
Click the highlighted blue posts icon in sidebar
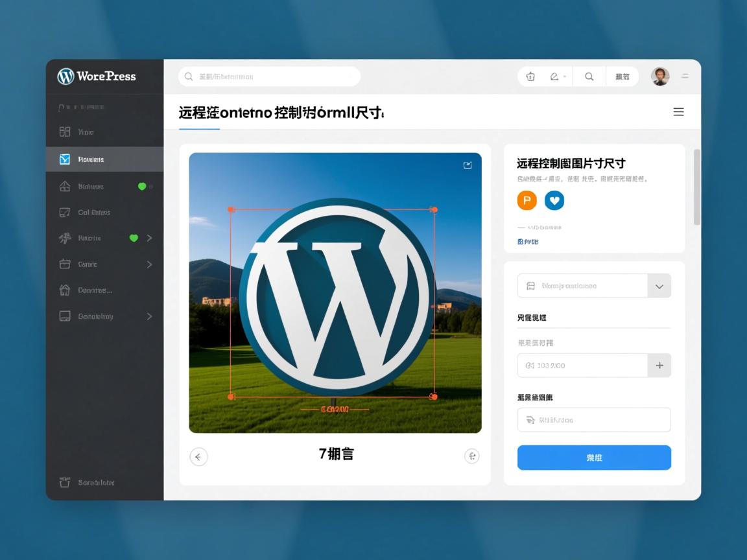(x=65, y=159)
